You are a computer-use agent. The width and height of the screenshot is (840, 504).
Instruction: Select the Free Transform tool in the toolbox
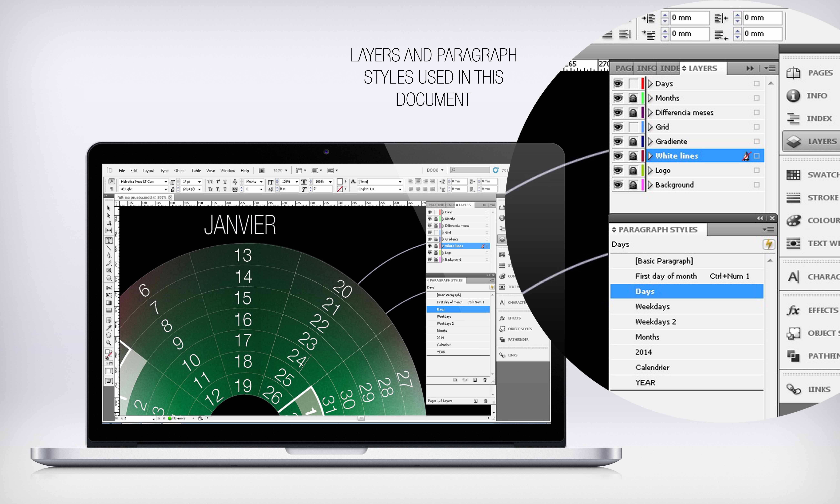(x=109, y=295)
